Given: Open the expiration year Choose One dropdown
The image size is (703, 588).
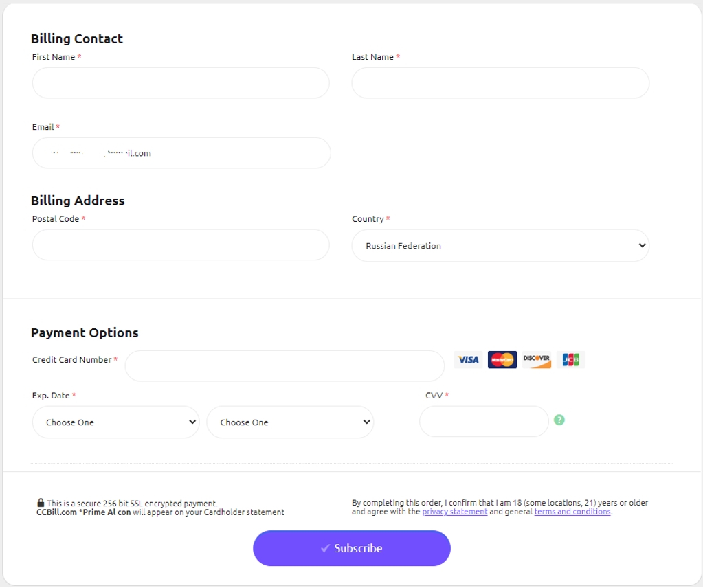Looking at the screenshot, I should [x=290, y=422].
